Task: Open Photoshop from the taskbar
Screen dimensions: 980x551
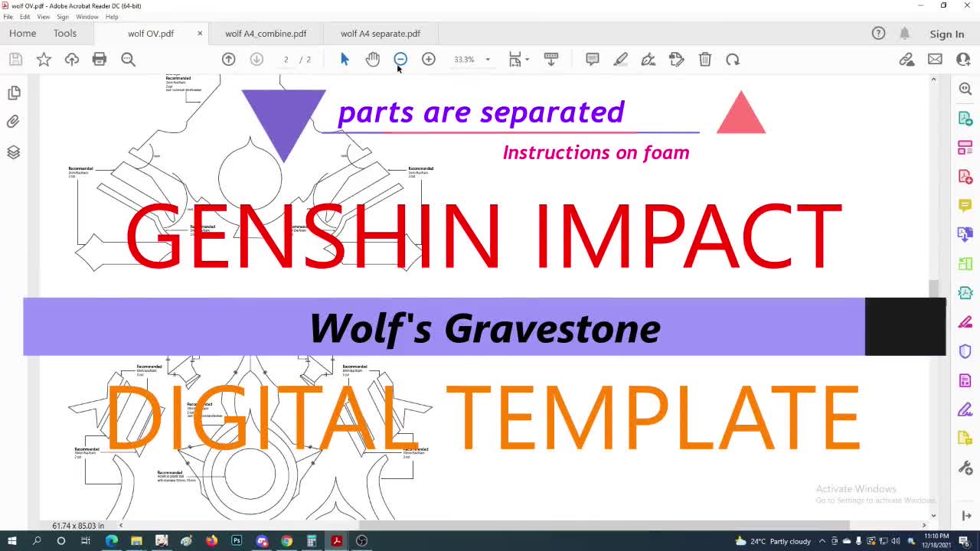Action: [237, 541]
